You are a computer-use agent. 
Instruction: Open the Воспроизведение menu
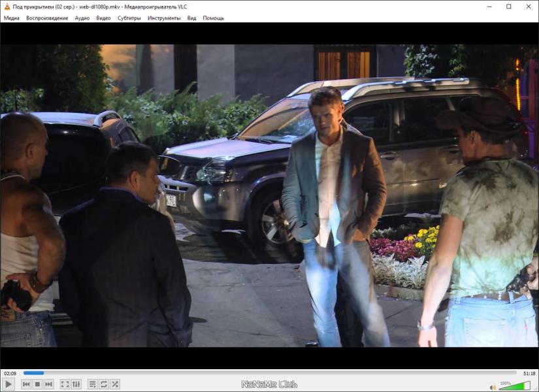point(47,18)
